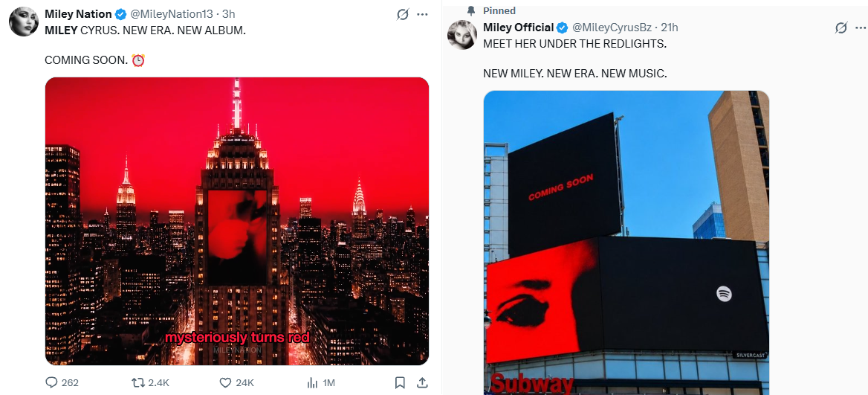The image size is (868, 395).
Task: View analytics showing 1M views
Action: 312,382
